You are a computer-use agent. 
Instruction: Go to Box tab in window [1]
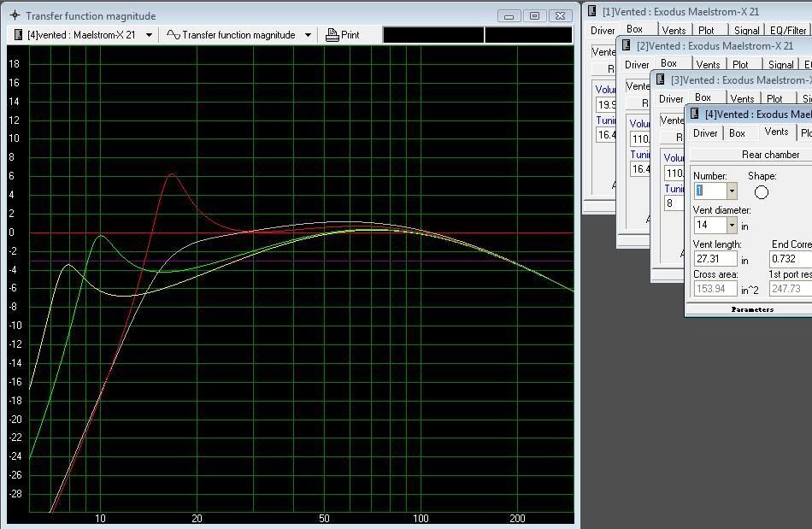(x=634, y=29)
